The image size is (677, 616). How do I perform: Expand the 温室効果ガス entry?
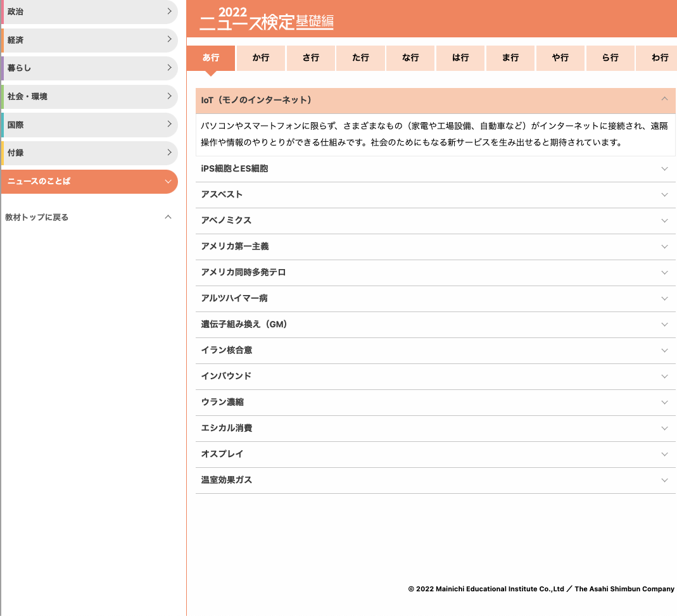coord(436,480)
